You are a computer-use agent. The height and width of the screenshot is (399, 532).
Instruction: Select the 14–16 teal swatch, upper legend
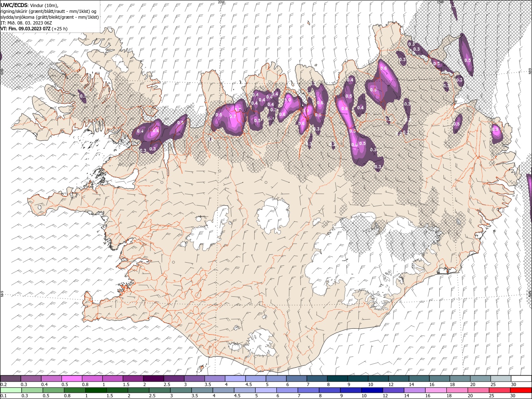point(419,379)
